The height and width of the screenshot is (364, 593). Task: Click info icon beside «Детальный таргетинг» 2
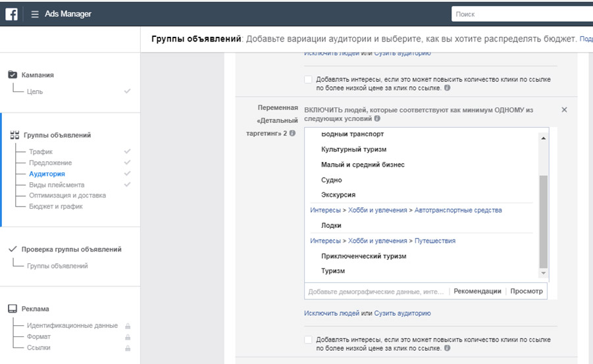click(x=292, y=133)
